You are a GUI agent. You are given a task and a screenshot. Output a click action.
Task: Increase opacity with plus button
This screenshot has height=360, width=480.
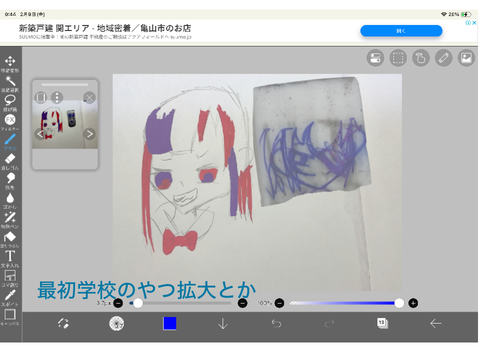(x=413, y=303)
